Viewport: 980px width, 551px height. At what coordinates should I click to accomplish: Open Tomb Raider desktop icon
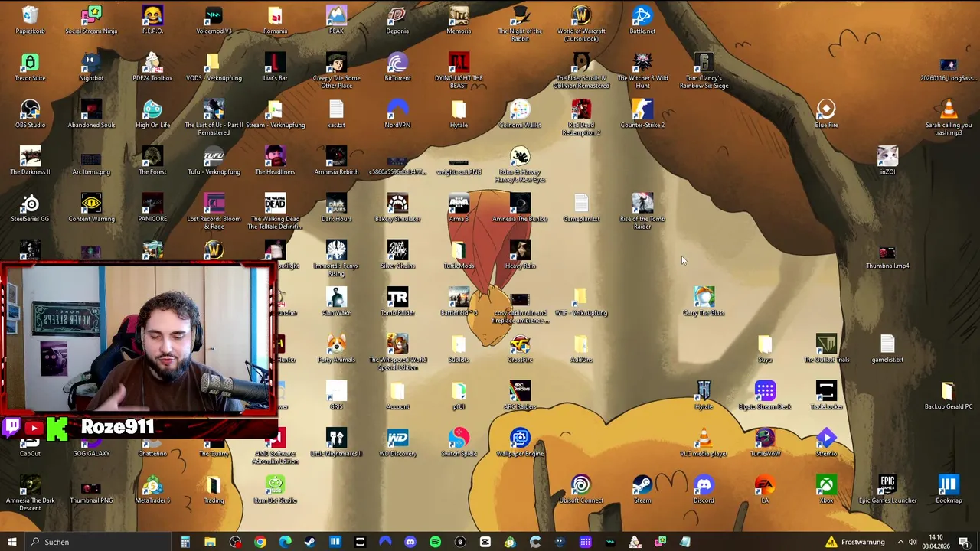point(397,301)
